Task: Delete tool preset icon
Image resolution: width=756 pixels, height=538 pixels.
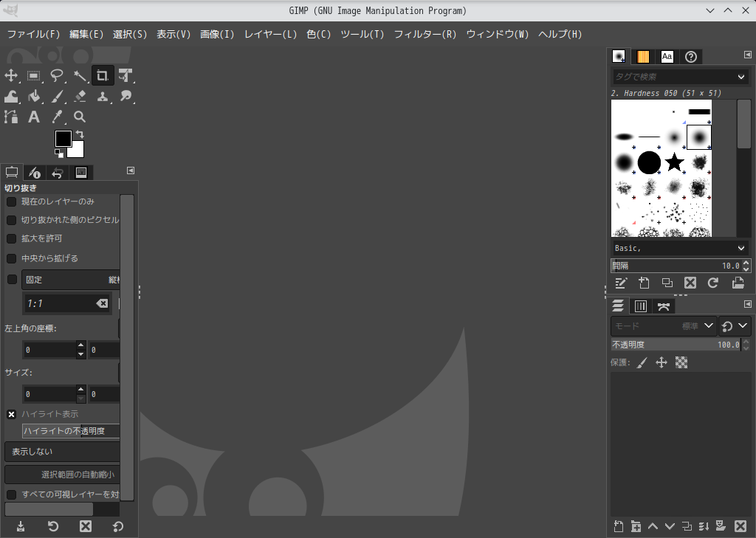Action: [x=86, y=526]
